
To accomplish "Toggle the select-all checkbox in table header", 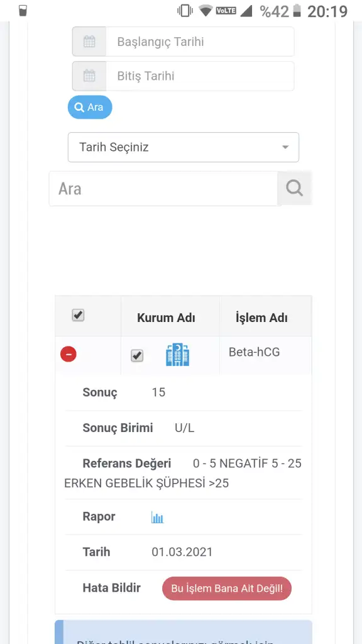I will tap(78, 316).
